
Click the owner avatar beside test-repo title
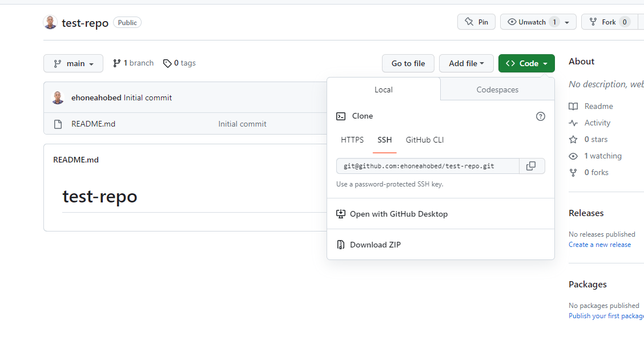coord(50,23)
